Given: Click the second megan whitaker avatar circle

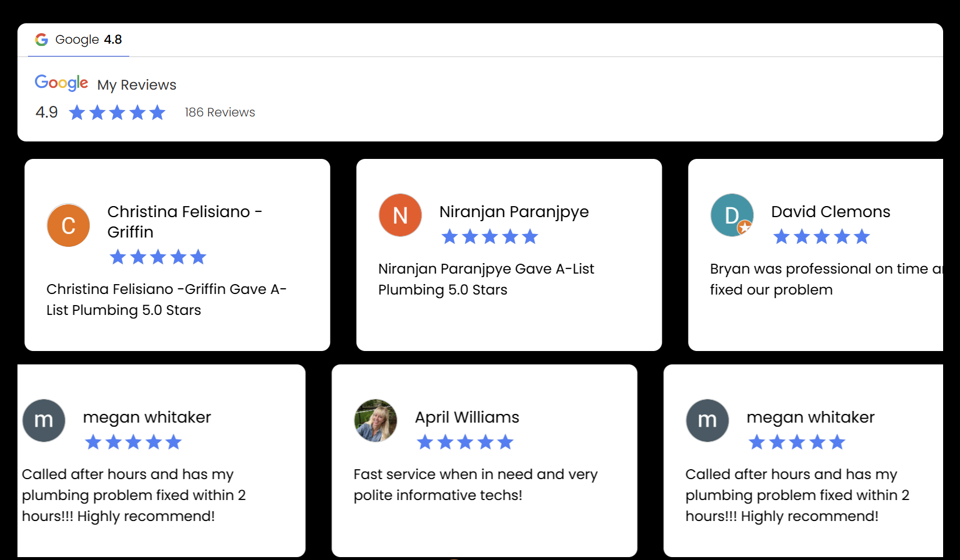Looking at the screenshot, I should 707,420.
